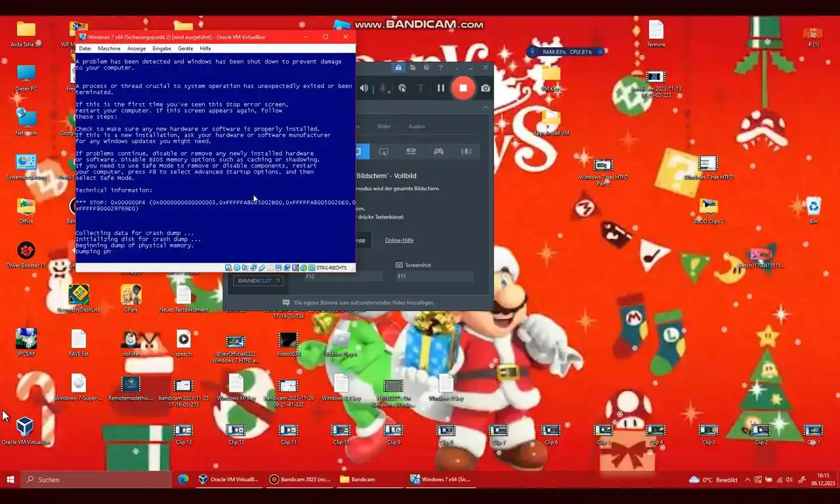Screen dimensions: 840x504
Task: Open Microsoft Edge from the taskbar
Action: click(183, 479)
